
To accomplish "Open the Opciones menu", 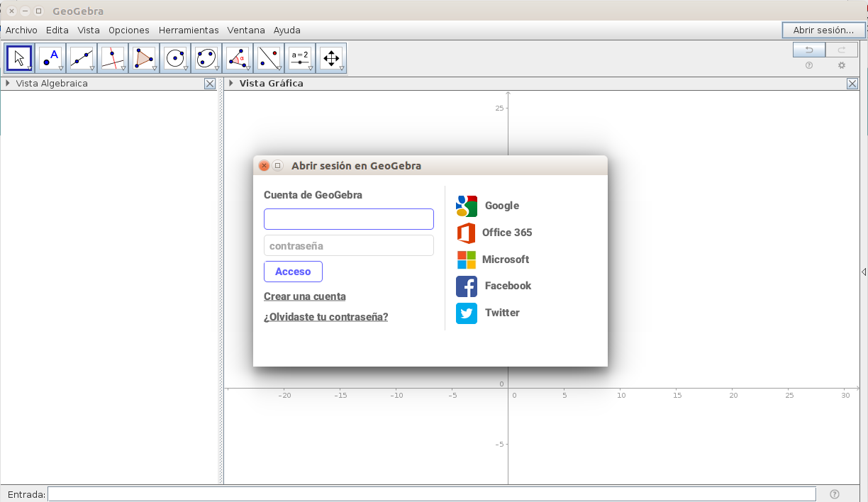I will tap(129, 30).
